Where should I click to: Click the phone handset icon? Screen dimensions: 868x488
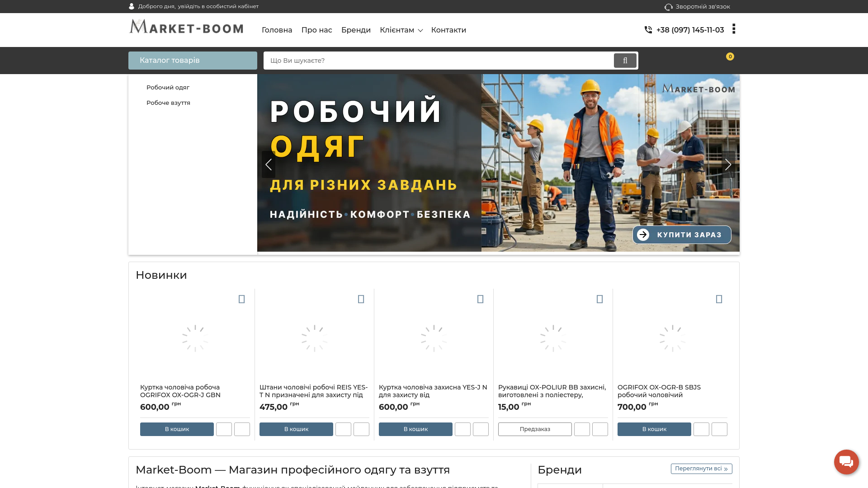[648, 30]
